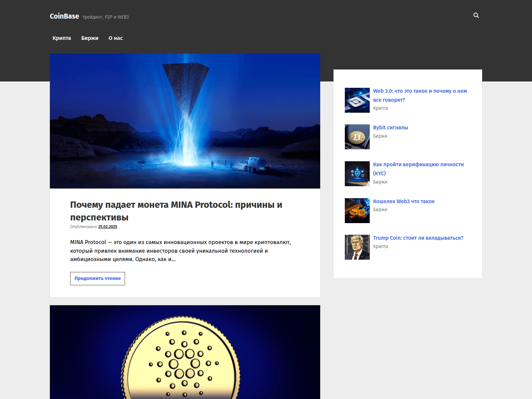The width and height of the screenshot is (532, 399).
Task: Open article title about MINA Protocol
Action: [176, 211]
